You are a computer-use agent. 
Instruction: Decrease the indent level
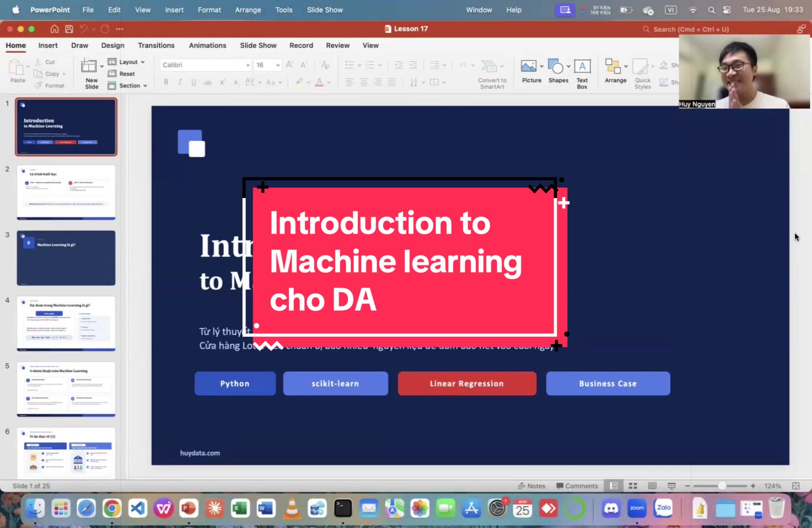click(399, 65)
